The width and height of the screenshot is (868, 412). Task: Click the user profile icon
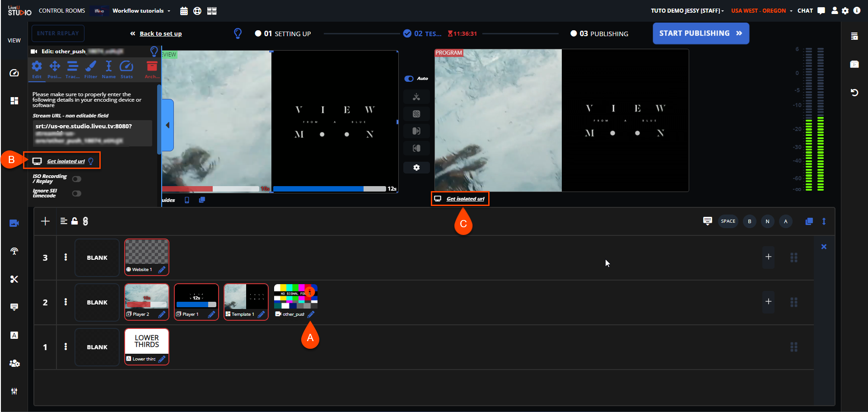[835, 11]
